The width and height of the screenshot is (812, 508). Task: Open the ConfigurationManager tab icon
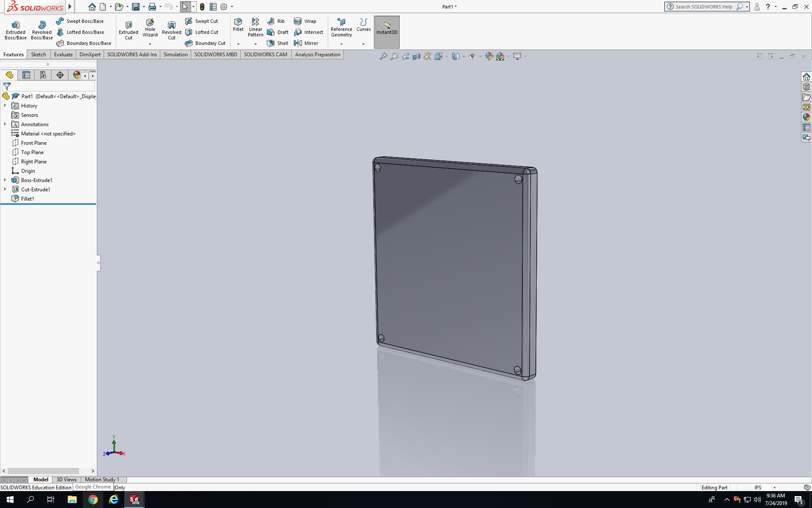tap(43, 75)
